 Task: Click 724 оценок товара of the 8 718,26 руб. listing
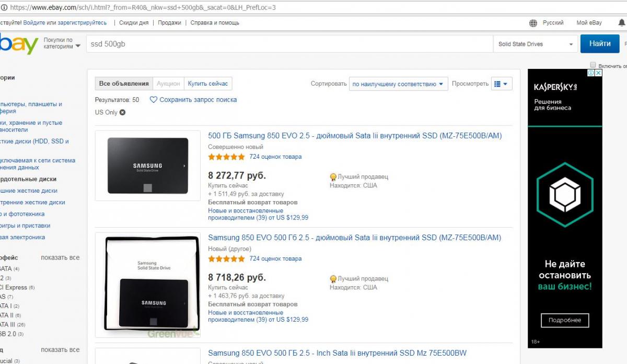[275, 259]
